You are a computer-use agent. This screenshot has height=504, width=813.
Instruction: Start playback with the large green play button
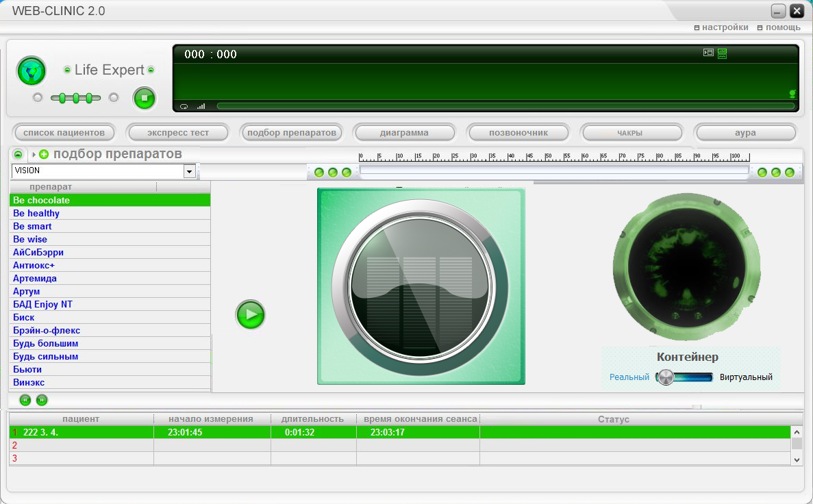(251, 315)
